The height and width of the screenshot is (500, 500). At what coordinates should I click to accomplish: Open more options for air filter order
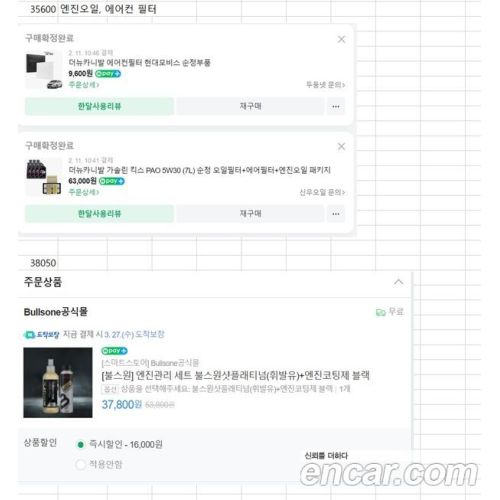point(336,106)
